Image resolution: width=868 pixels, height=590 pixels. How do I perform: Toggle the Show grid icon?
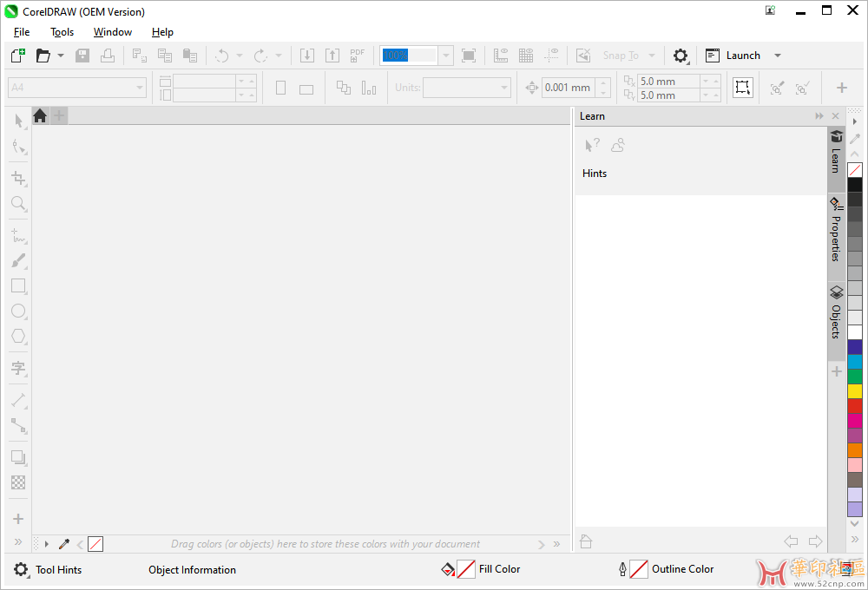(526, 56)
